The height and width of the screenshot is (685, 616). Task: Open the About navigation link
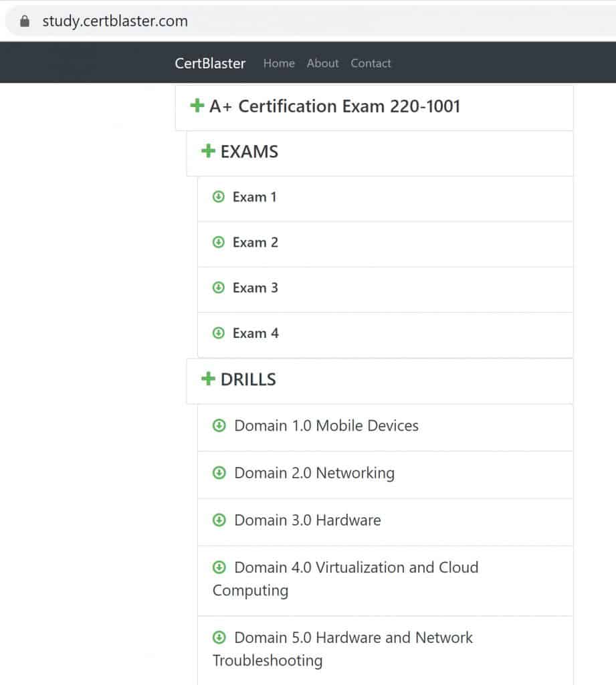(322, 64)
